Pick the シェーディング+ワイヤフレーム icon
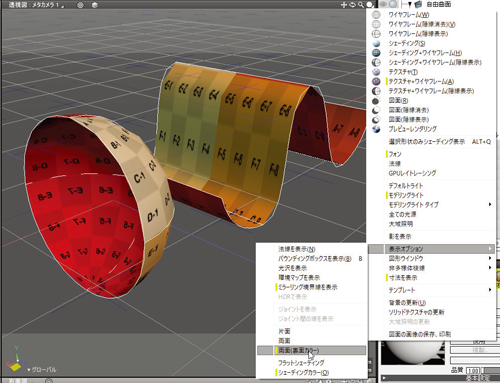This screenshot has width=500, height=383. click(376, 53)
